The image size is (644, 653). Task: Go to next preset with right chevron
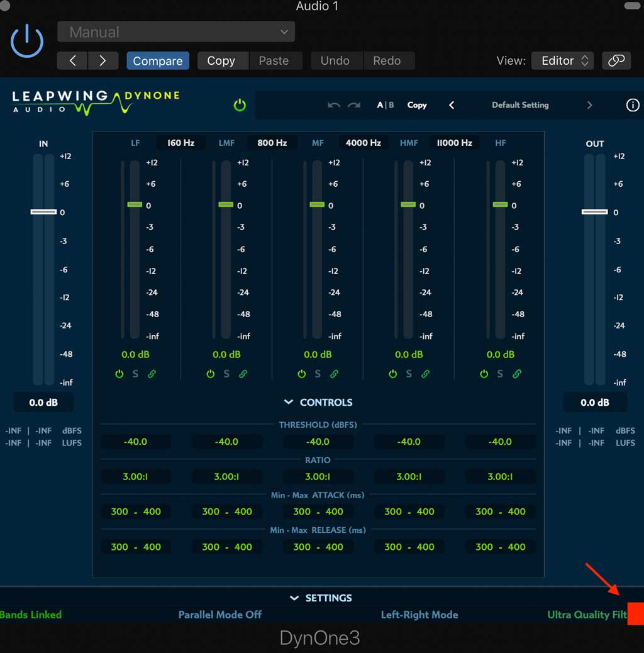tap(589, 105)
